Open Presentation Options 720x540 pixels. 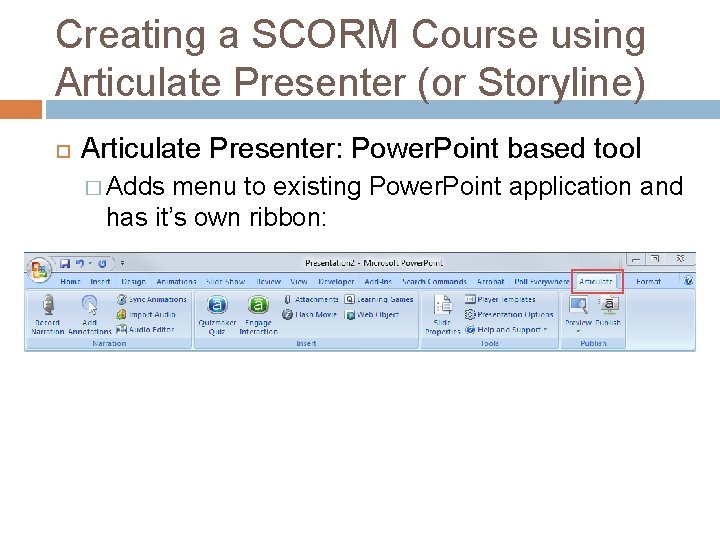(509, 315)
